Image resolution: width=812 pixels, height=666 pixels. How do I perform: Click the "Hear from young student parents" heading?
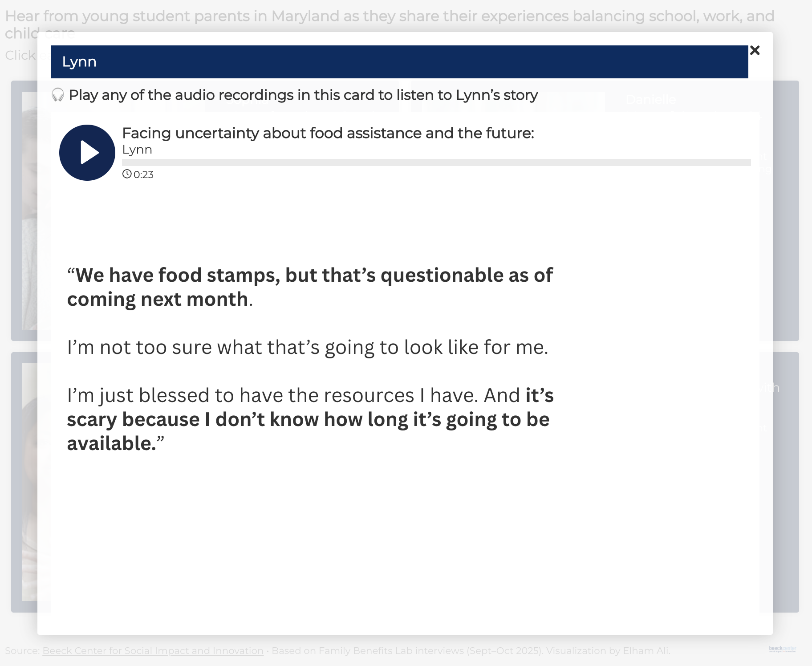(x=390, y=16)
